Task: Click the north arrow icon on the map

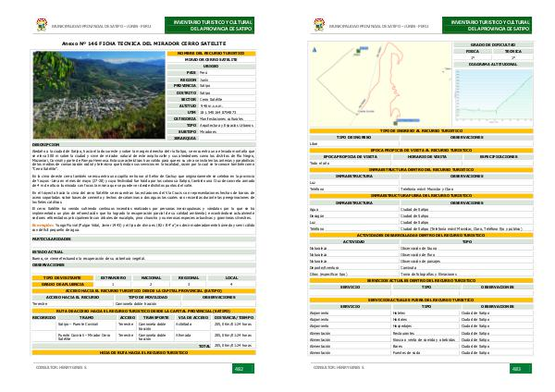Action: coord(314,50)
